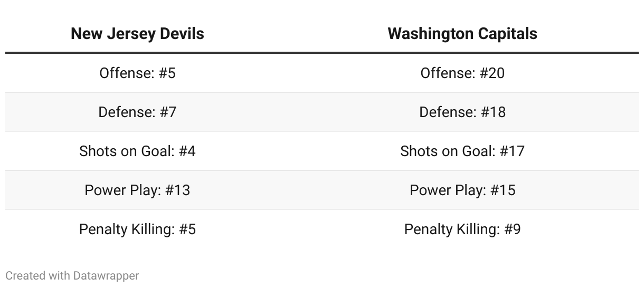Click the Capitals Defense: #18 cell
Viewport: 644px width, 288px height.
[462, 112]
